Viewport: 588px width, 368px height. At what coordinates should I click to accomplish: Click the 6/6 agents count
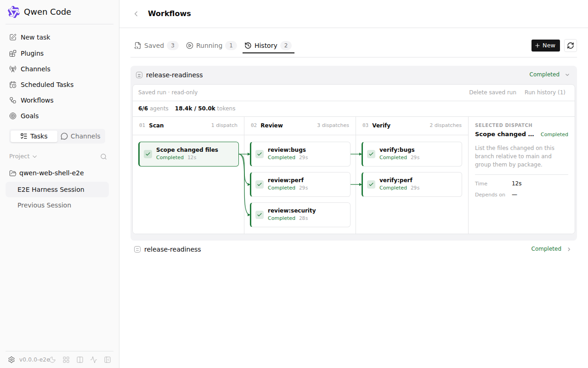153,109
